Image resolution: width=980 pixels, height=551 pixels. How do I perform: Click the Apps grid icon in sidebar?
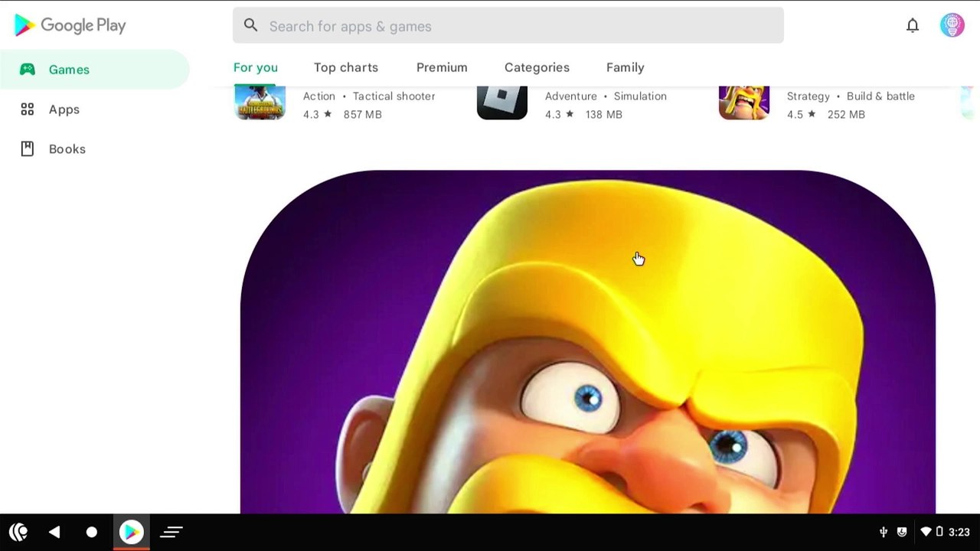(x=28, y=109)
